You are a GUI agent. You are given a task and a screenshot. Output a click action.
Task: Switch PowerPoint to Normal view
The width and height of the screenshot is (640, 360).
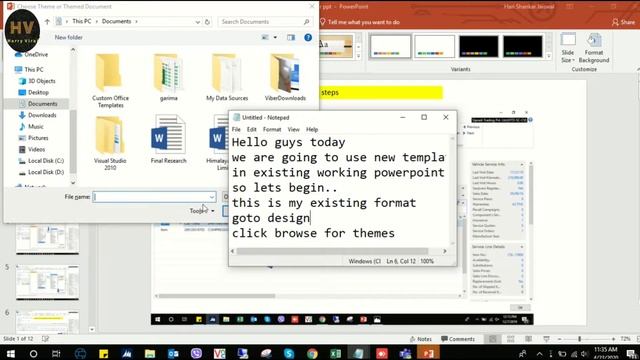tap(493, 339)
